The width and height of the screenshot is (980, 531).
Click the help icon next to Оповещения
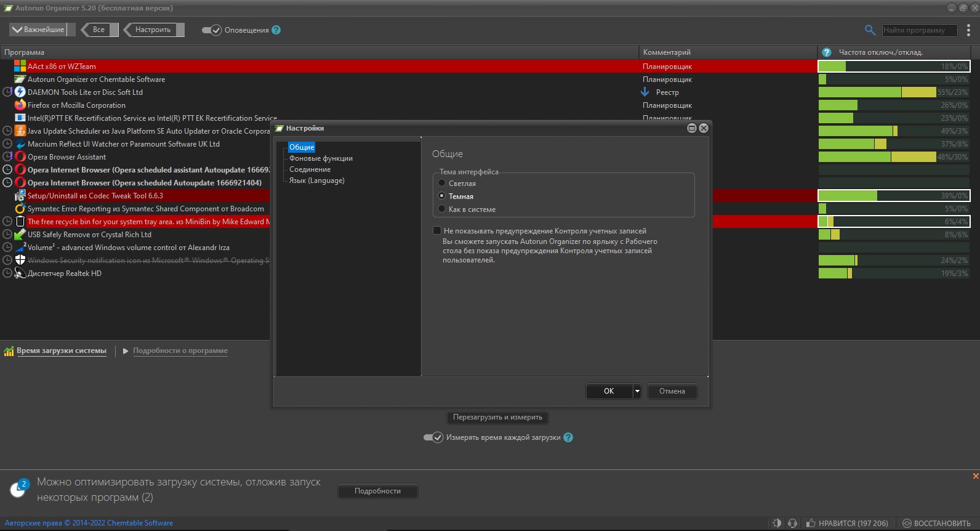(276, 30)
